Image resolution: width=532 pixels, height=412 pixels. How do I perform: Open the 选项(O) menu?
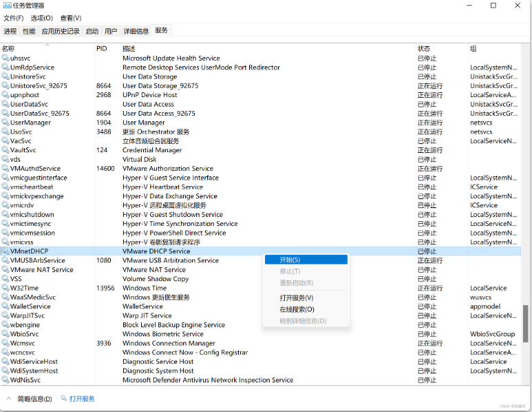pyautogui.click(x=41, y=18)
